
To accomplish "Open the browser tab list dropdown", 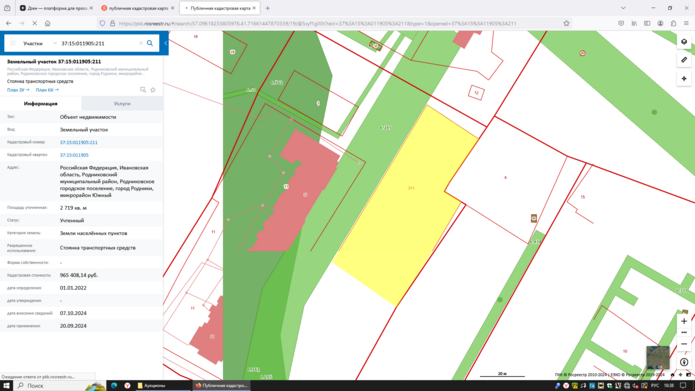I will click(623, 8).
